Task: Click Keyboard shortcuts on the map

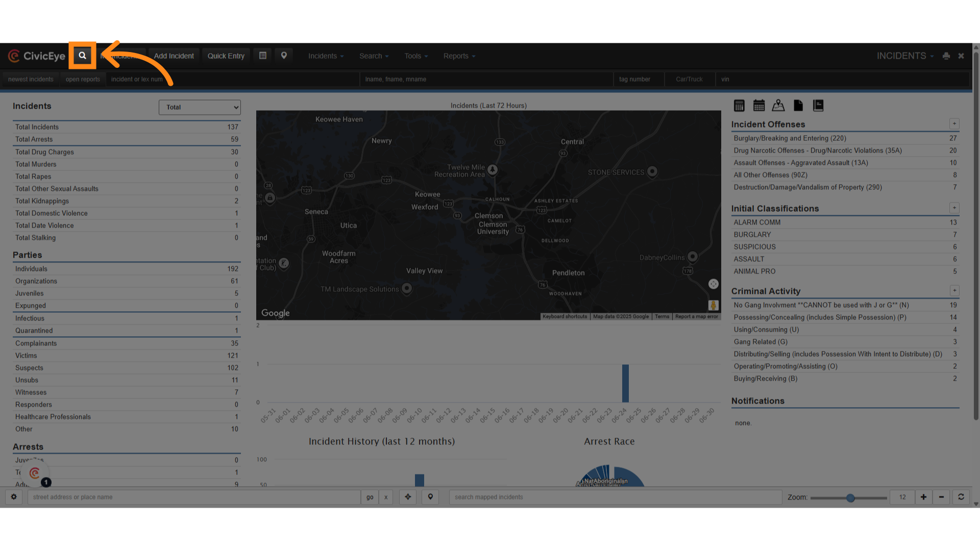Action: 565,316
